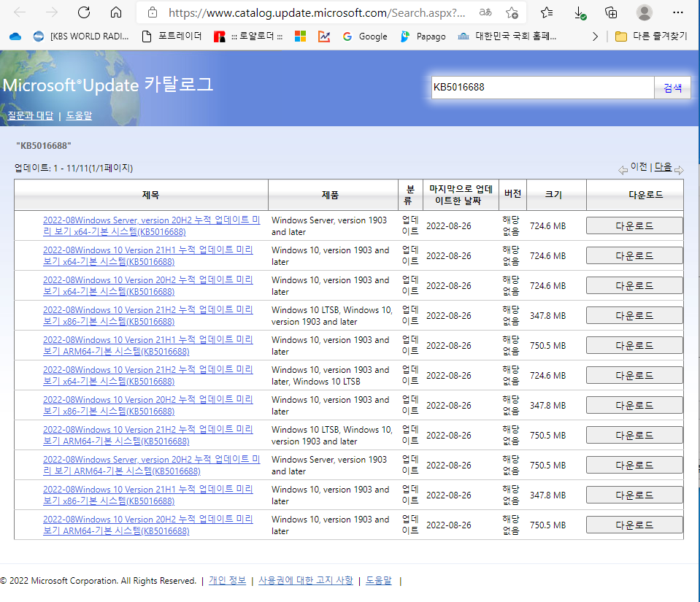
Task: Click the 이전 previous page arrow
Action: 623,170
